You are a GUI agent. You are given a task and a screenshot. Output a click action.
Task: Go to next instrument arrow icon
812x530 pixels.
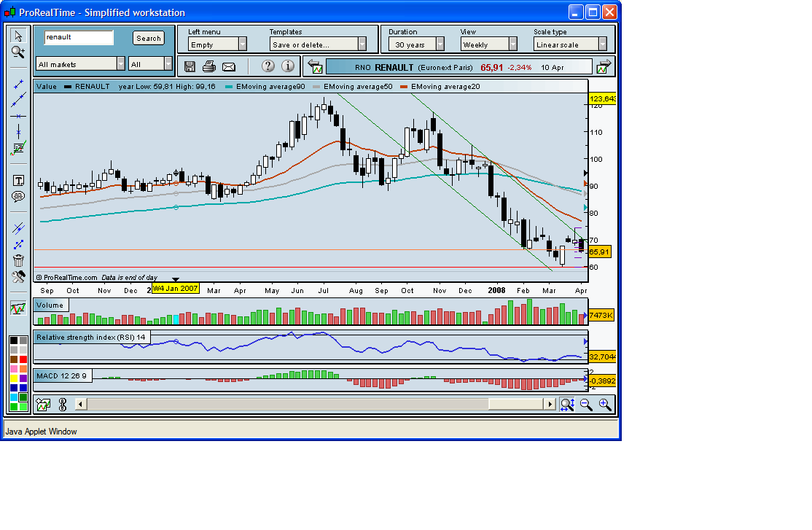604,66
